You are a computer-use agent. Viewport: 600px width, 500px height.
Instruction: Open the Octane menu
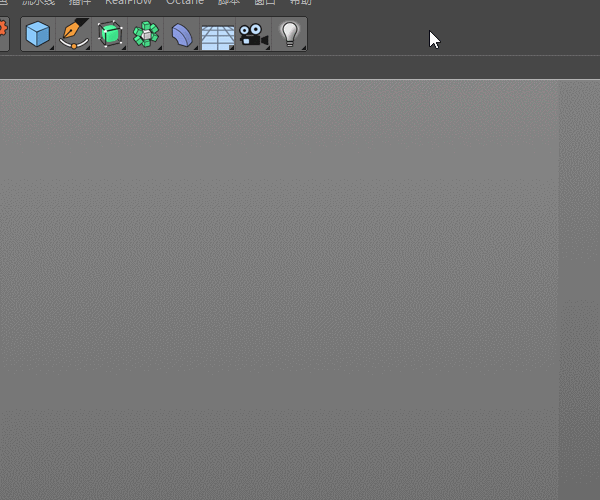(x=185, y=2)
